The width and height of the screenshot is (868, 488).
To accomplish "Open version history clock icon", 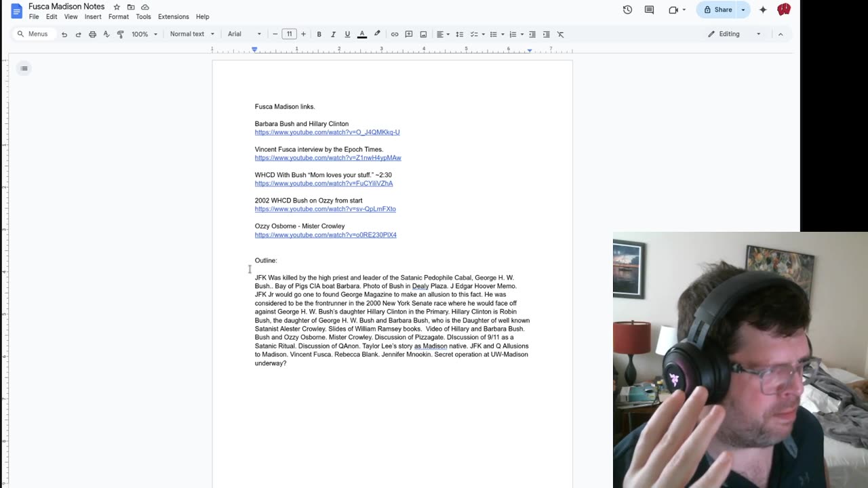I will [x=627, y=9].
